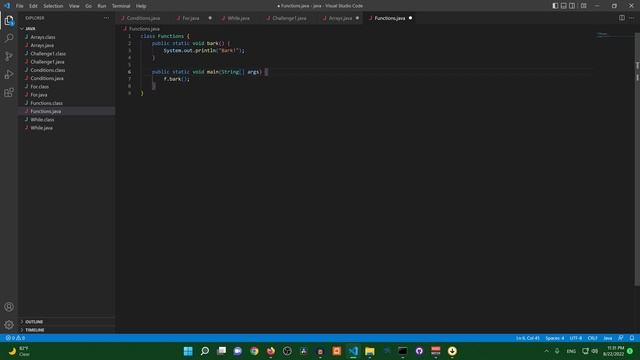Viewport: 640px width, 360px height.
Task: Launch Firefox from the taskbar
Action: click(x=271, y=351)
